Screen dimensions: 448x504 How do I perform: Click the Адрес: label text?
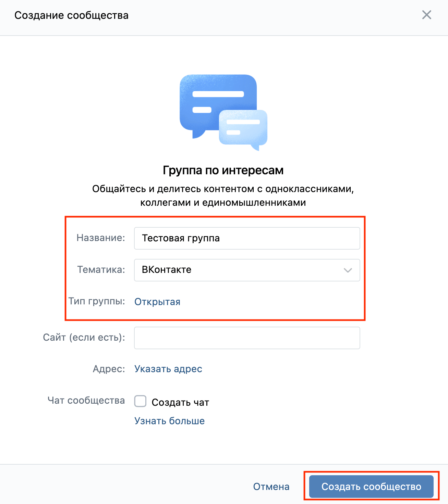(x=109, y=369)
